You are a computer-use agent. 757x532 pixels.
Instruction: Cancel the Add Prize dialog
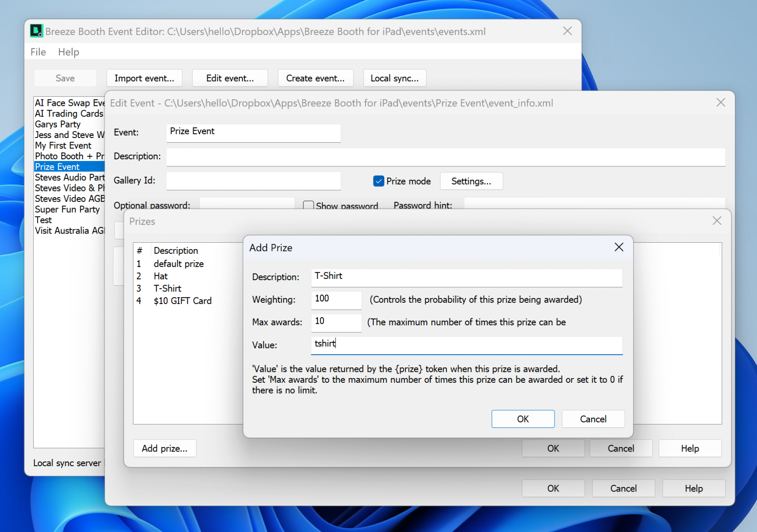pyautogui.click(x=593, y=419)
